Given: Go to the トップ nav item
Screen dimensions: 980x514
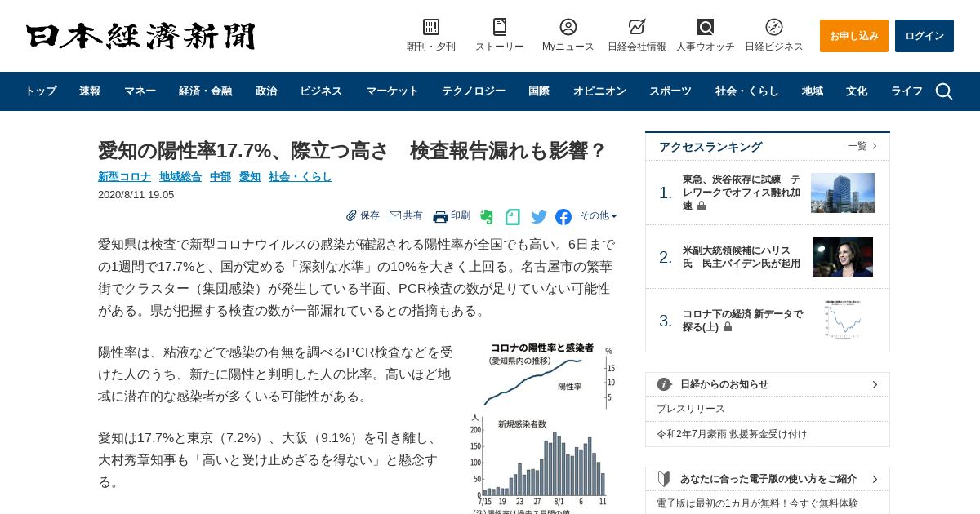Looking at the screenshot, I should point(41,91).
